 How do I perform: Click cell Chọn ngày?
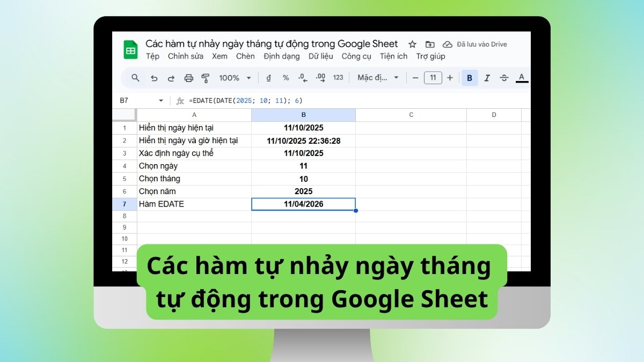tap(194, 166)
